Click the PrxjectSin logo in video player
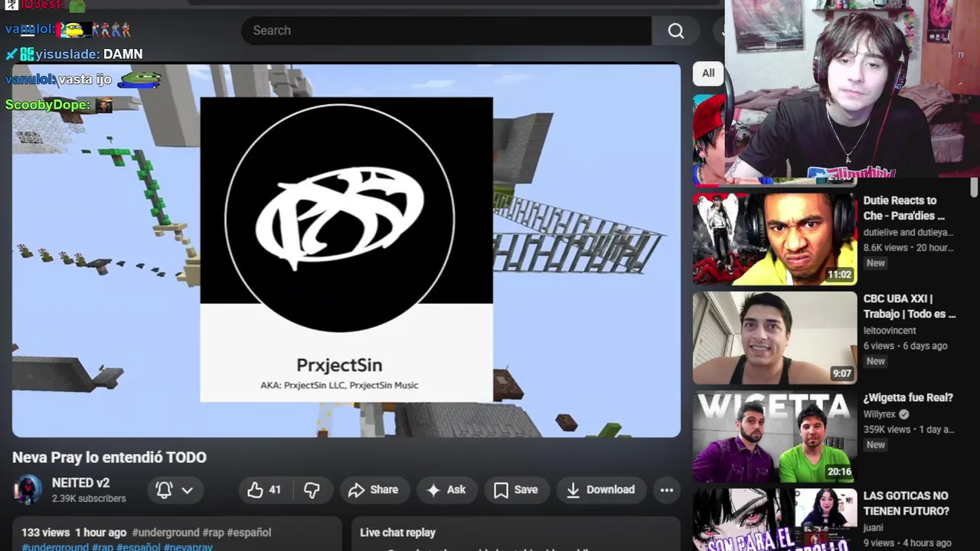This screenshot has height=551, width=980. click(339, 218)
